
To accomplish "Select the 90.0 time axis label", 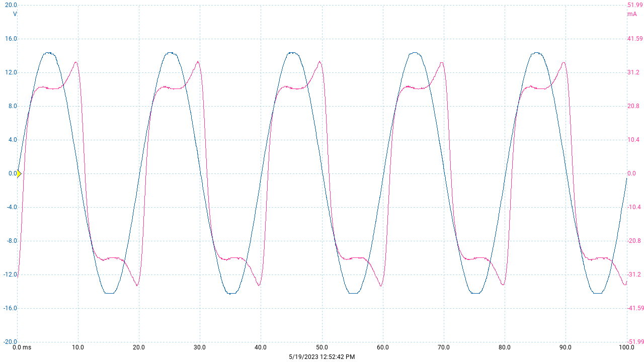I will [566, 347].
